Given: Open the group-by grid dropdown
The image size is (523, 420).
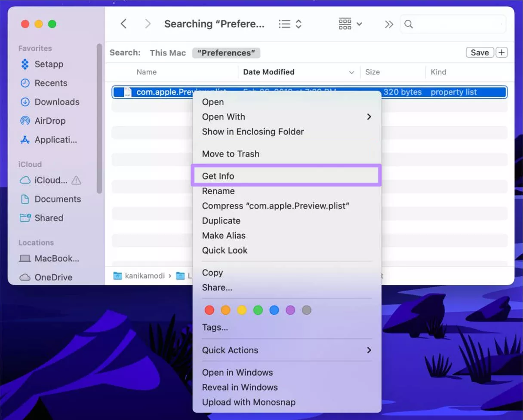Looking at the screenshot, I should 350,24.
